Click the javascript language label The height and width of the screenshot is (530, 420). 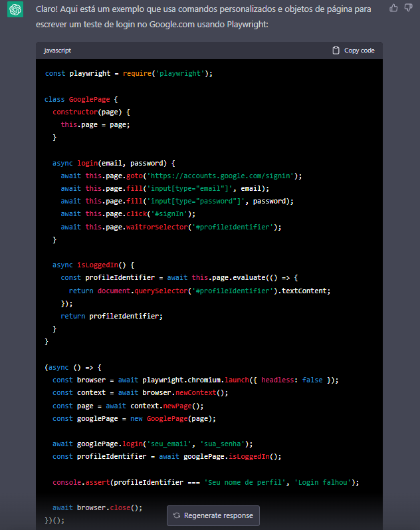[57, 51]
